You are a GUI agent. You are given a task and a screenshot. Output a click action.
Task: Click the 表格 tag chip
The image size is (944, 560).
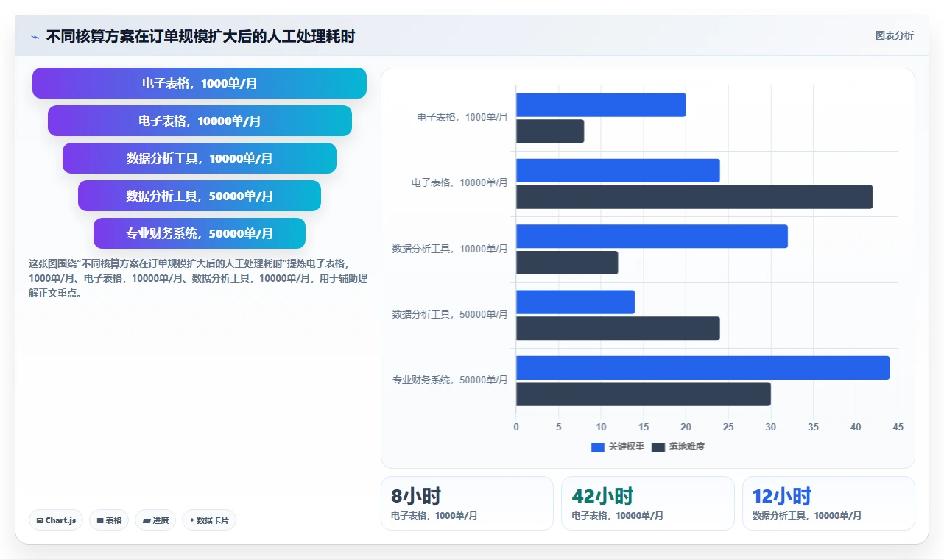(109, 520)
